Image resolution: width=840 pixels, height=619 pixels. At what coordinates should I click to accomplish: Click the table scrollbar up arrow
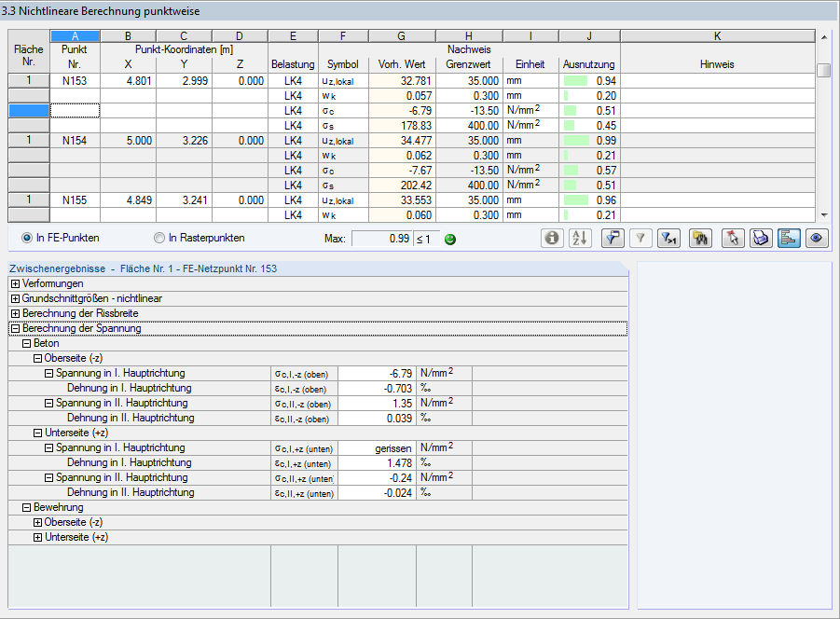point(824,37)
